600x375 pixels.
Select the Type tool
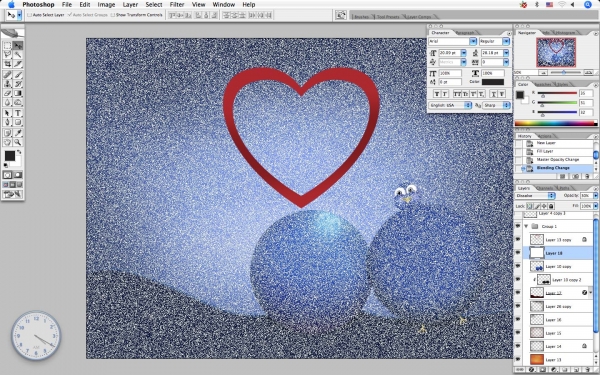18,113
